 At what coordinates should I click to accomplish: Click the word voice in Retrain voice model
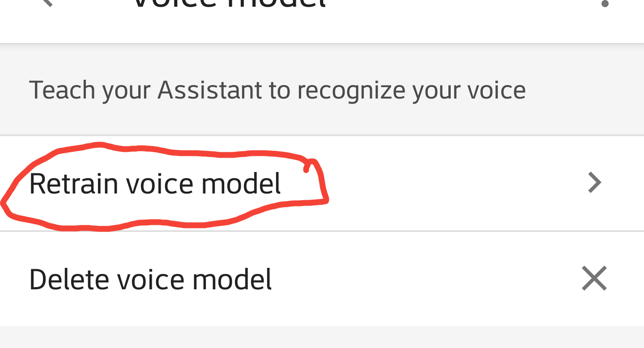[x=159, y=184]
